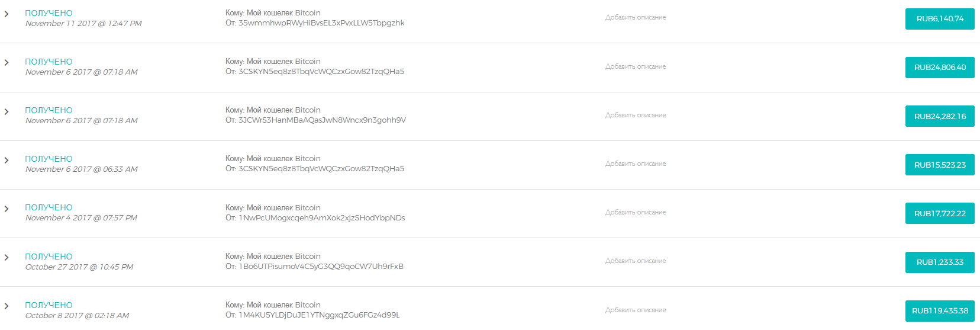Screen dimensions: 980x330
Task: Add description to the RUB15,523.23 transaction
Action: tap(636, 164)
